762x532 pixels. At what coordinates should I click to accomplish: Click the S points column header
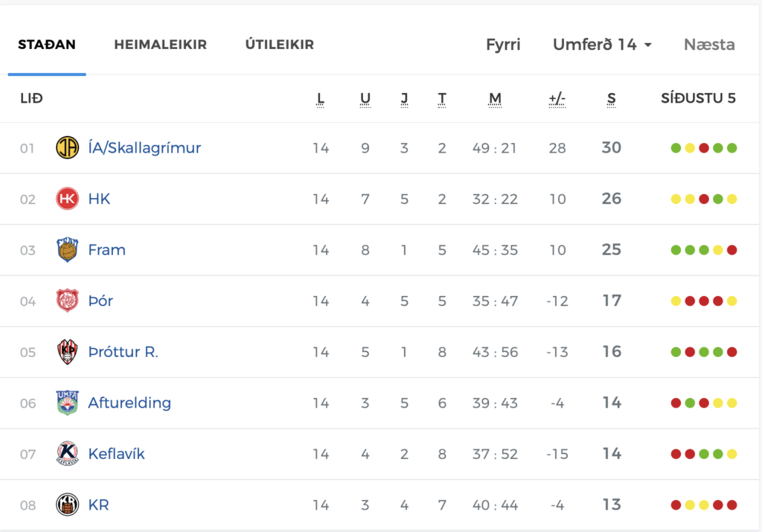[x=612, y=99]
